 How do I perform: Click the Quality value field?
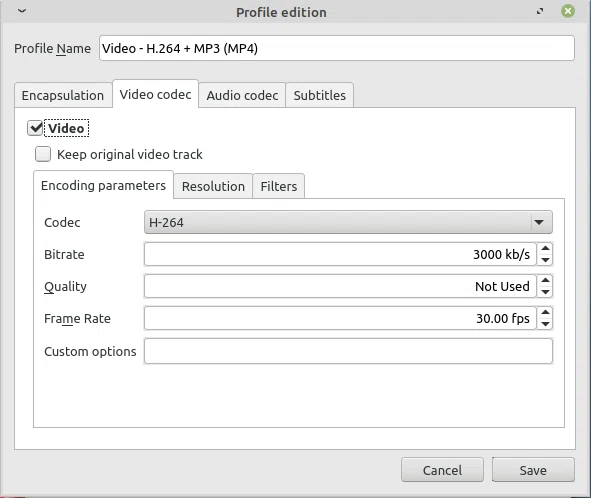(340, 287)
